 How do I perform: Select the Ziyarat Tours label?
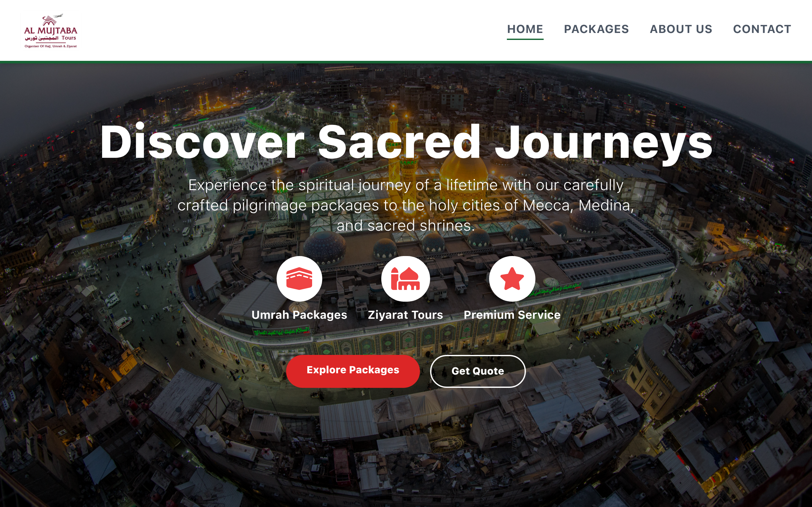point(405,315)
